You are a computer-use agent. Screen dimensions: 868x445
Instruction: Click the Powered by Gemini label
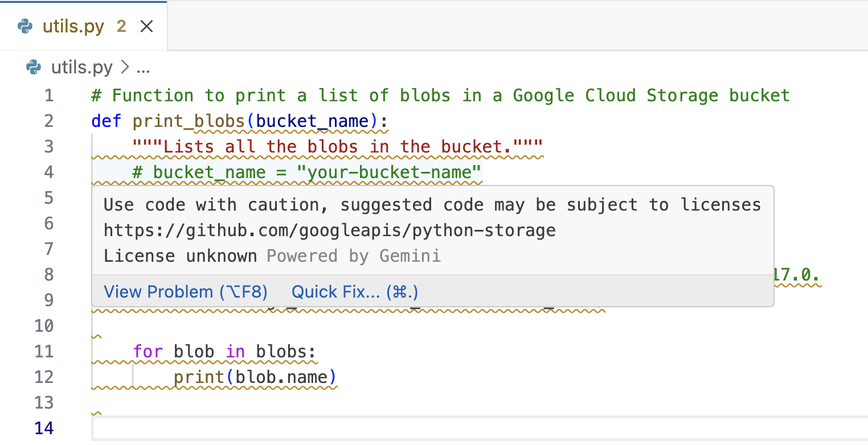(x=354, y=256)
